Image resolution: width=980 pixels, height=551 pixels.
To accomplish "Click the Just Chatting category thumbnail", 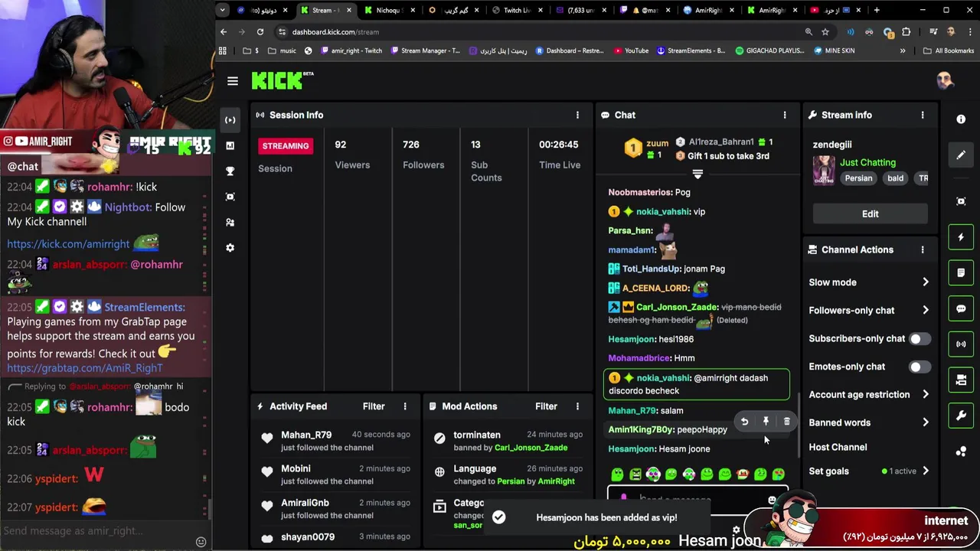I will [824, 170].
